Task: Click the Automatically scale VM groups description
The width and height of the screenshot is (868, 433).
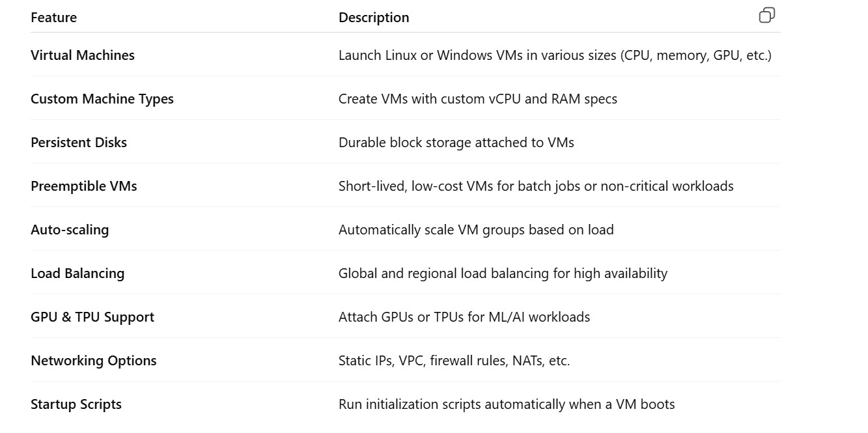Action: (x=476, y=230)
